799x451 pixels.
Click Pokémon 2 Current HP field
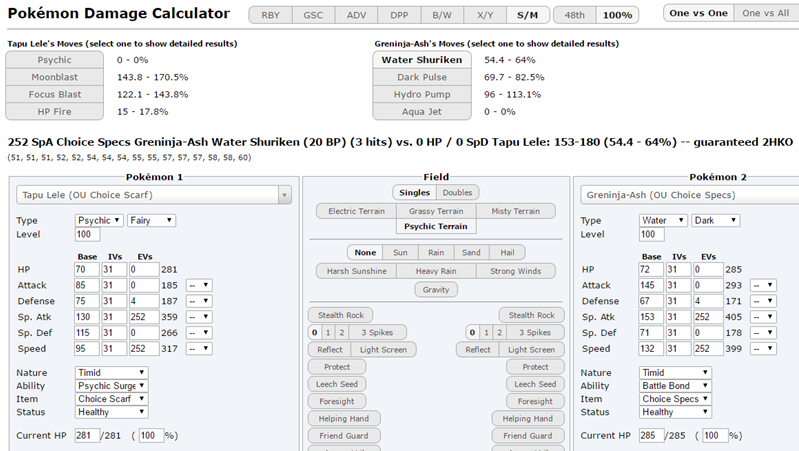tap(652, 435)
